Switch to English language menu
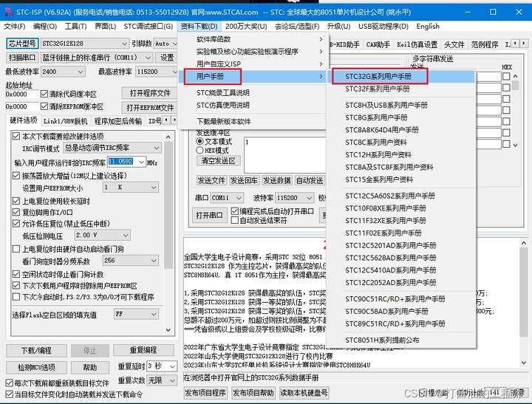 tap(428, 26)
